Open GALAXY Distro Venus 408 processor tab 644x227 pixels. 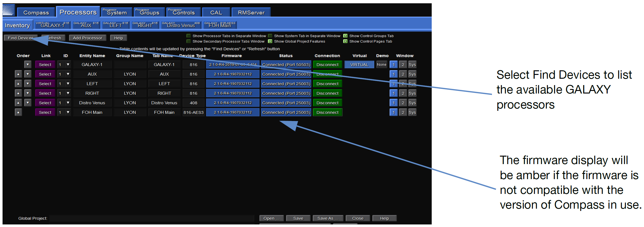click(181, 25)
